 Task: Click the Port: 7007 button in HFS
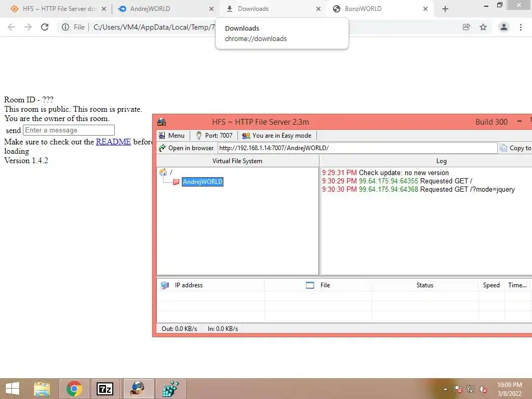[215, 136]
